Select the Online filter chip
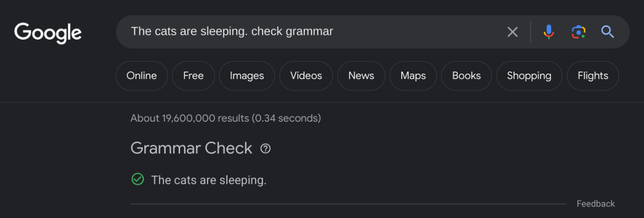 click(x=141, y=76)
